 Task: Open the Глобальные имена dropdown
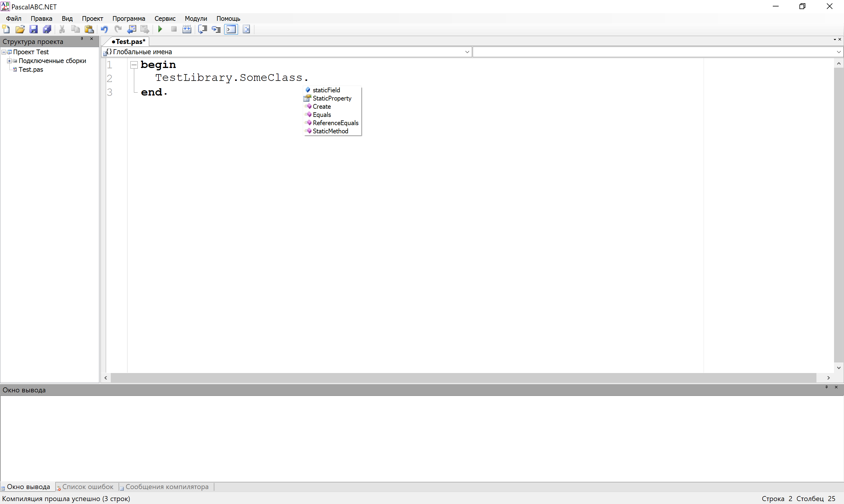click(467, 52)
